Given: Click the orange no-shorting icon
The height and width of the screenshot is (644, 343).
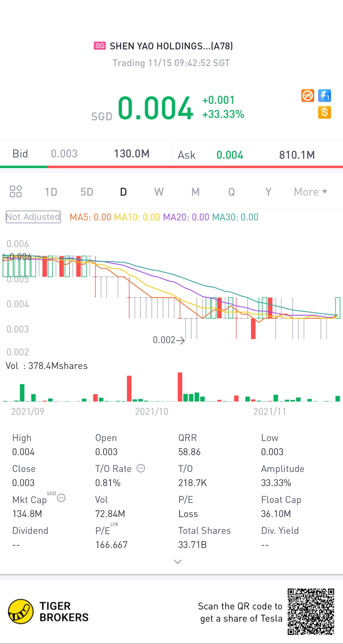Looking at the screenshot, I should click(x=308, y=96).
